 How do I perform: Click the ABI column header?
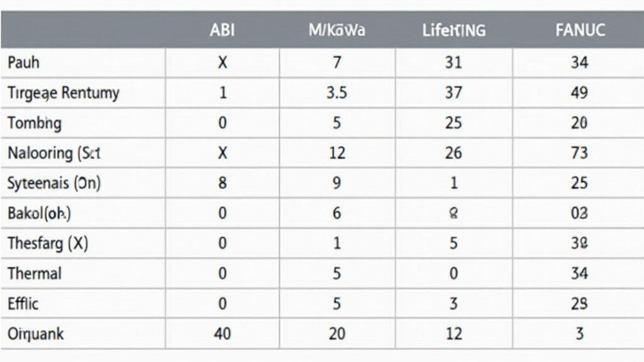[x=222, y=30]
